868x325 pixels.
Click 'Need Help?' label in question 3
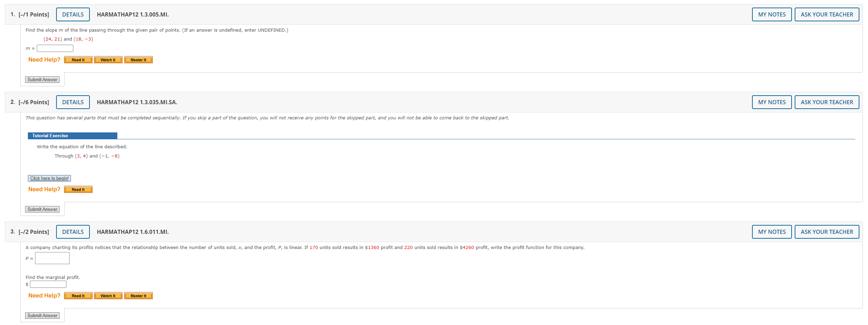[44, 296]
